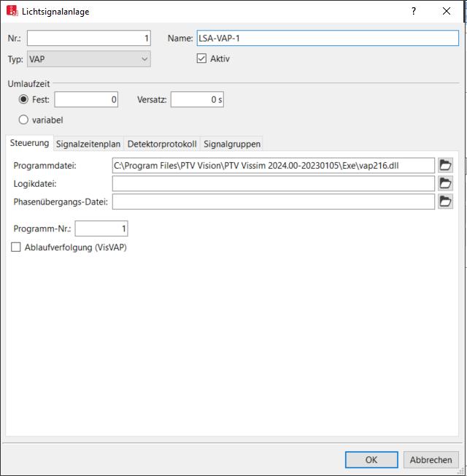This screenshot has width=467, height=476.
Task: Choose the variabel cycle time option
Action: tap(24, 120)
